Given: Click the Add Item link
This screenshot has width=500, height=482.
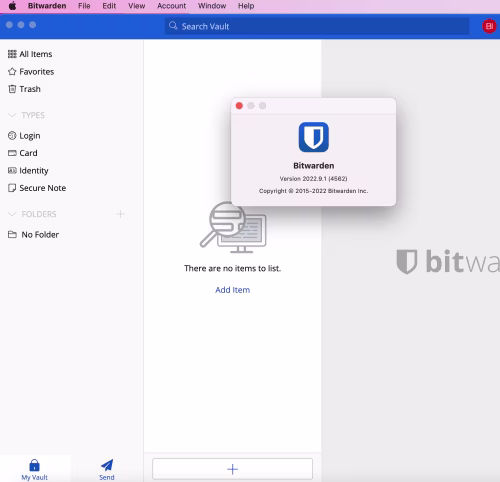Looking at the screenshot, I should [x=232, y=290].
